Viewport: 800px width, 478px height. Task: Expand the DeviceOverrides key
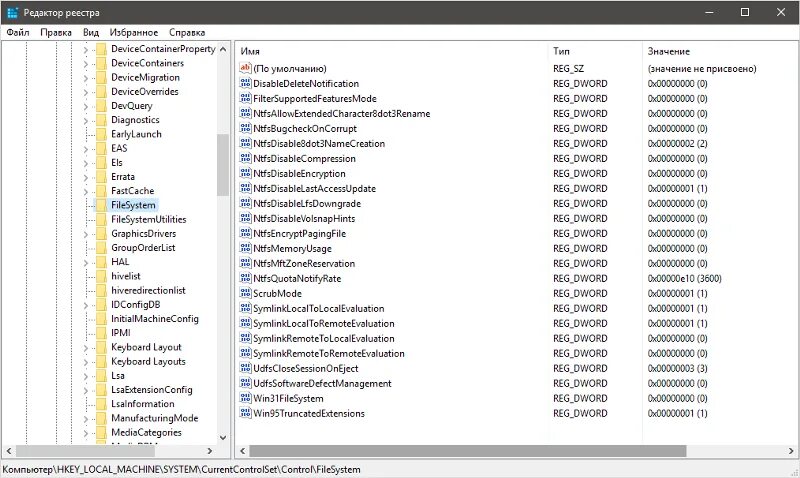click(x=86, y=92)
